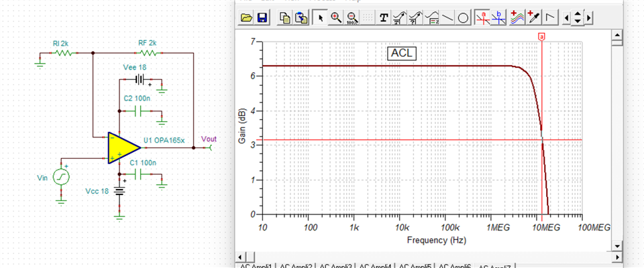Select the RI 2k resistor in schematic
This screenshot has width=644, height=268.
click(63, 52)
